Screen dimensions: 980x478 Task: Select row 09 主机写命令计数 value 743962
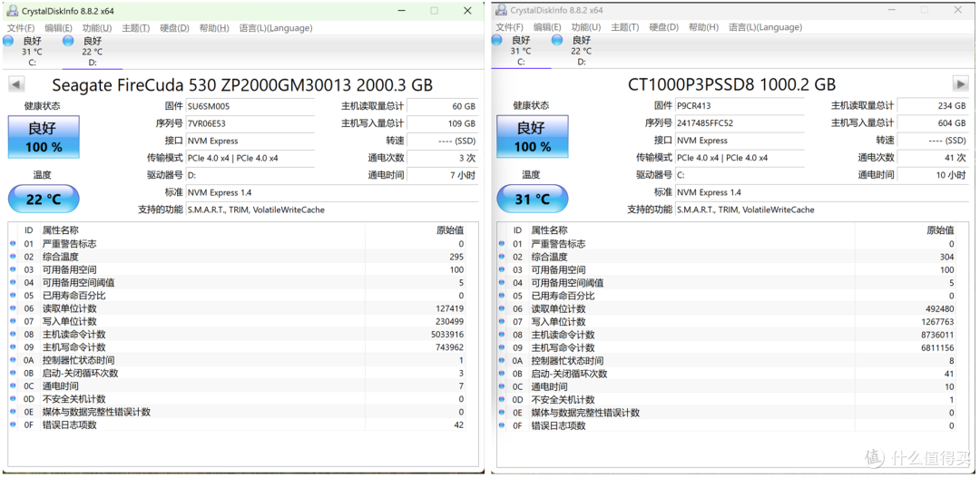click(x=238, y=347)
